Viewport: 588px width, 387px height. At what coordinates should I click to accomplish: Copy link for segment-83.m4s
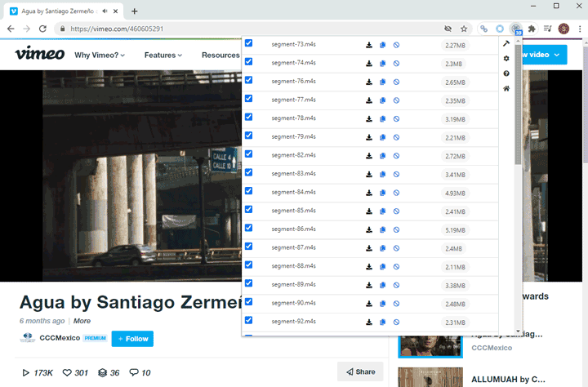click(382, 175)
